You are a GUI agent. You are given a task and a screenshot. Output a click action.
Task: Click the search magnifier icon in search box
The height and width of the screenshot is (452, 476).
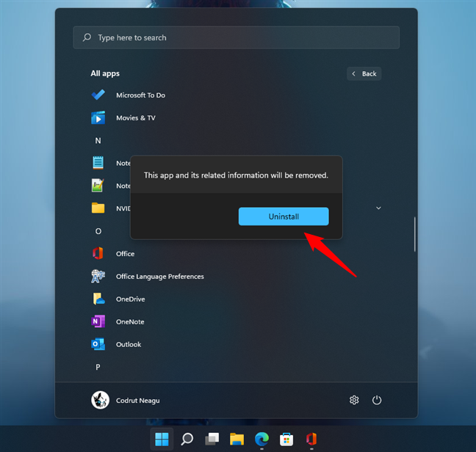pos(87,37)
